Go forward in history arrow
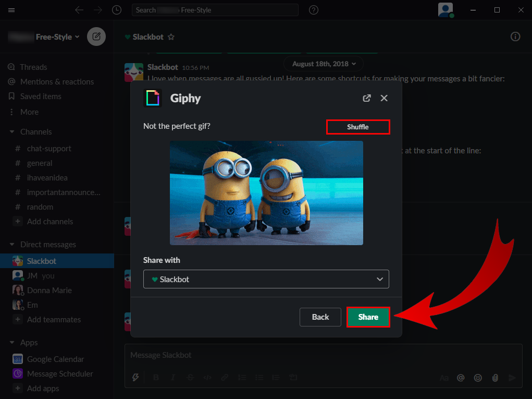This screenshot has height=399, width=532. click(x=98, y=10)
